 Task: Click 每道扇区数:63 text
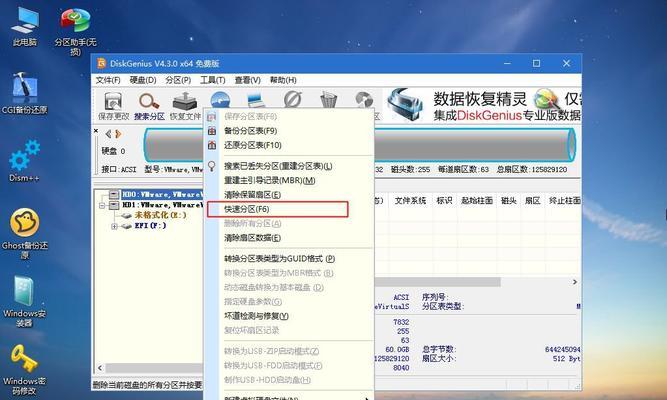pyautogui.click(x=463, y=169)
